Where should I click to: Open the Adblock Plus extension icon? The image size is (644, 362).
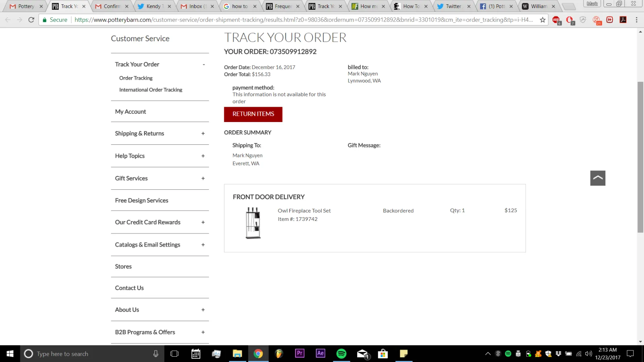[x=557, y=20]
